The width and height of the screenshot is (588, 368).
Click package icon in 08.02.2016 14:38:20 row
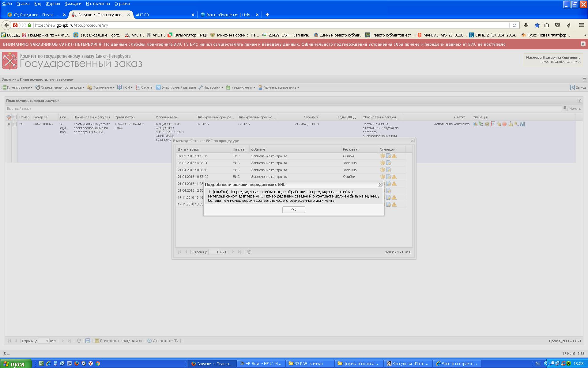382,163
